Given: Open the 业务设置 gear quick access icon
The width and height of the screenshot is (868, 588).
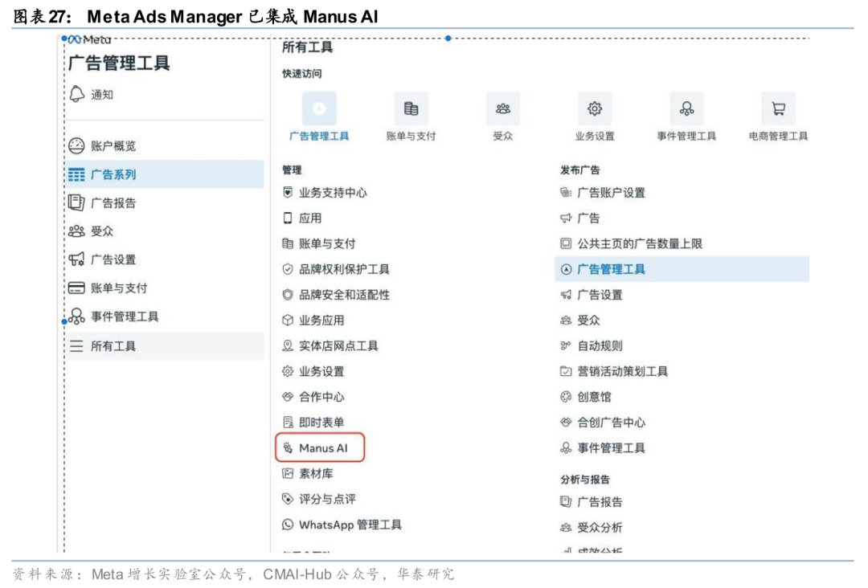Looking at the screenshot, I should [595, 109].
